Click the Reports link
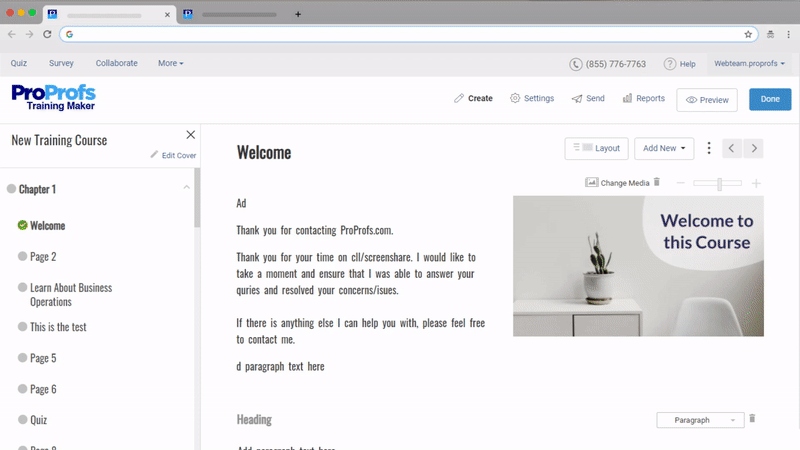This screenshot has width=800, height=450. tap(650, 98)
